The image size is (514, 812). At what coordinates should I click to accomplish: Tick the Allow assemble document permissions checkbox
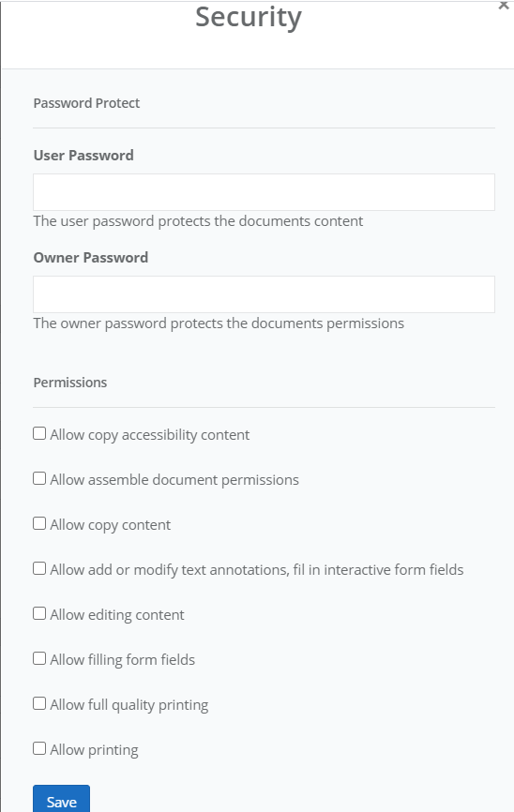tap(39, 478)
